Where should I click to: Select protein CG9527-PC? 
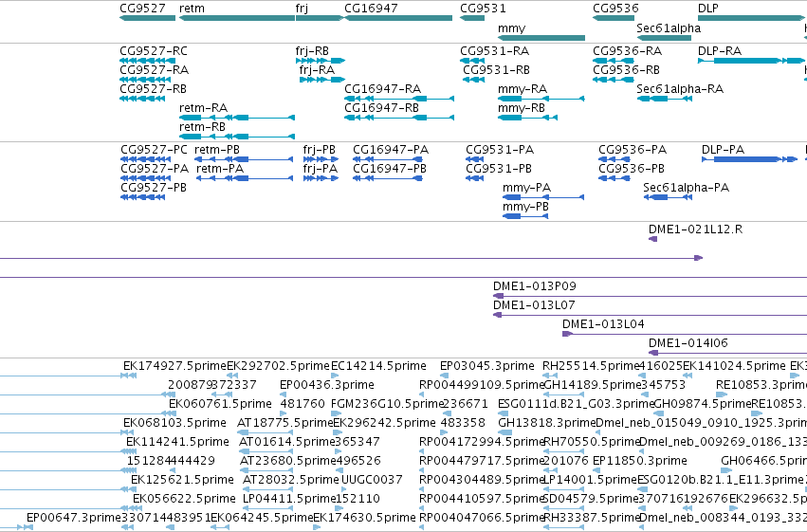[146, 159]
